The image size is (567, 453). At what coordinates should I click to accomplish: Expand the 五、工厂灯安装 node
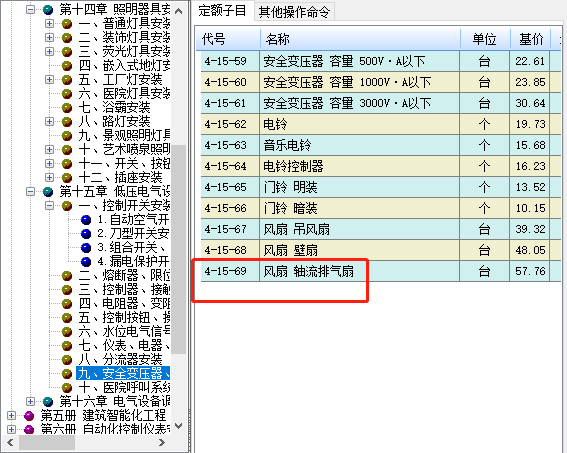tap(50, 80)
